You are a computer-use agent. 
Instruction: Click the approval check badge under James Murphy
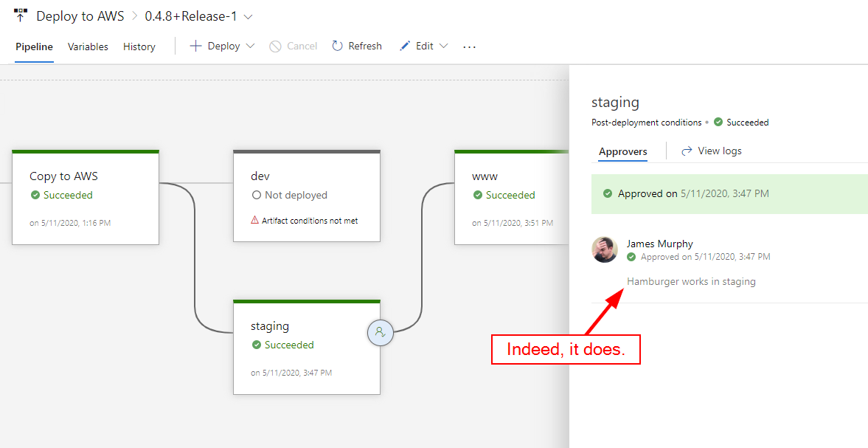632,257
